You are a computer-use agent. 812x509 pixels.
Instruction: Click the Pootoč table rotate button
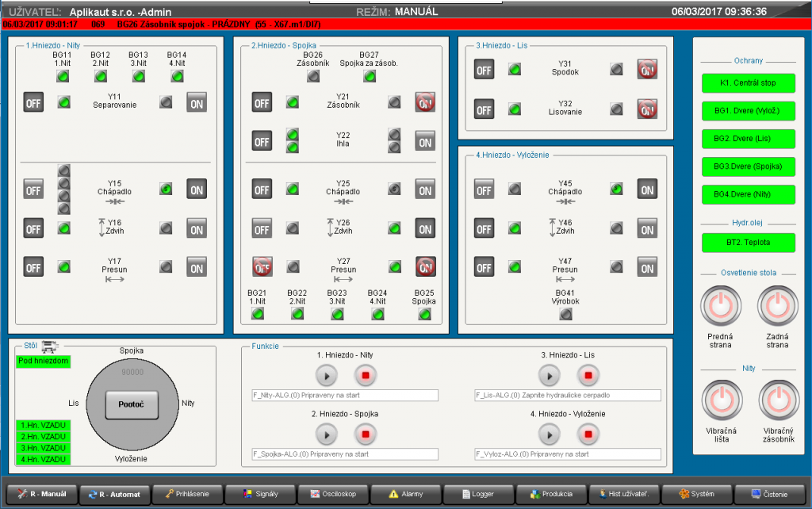pyautogui.click(x=132, y=404)
